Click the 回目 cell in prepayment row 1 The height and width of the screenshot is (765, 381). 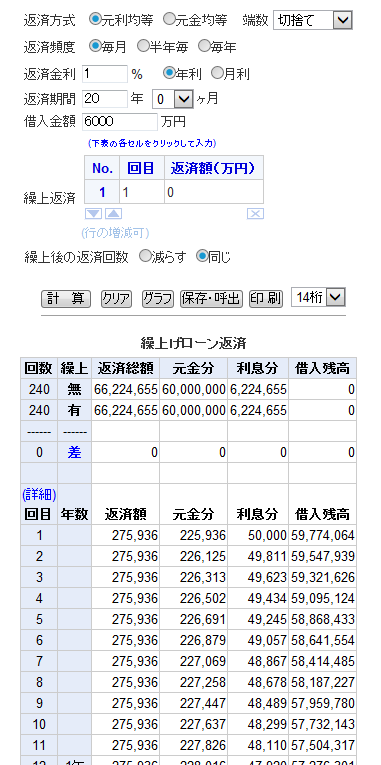(x=142, y=192)
